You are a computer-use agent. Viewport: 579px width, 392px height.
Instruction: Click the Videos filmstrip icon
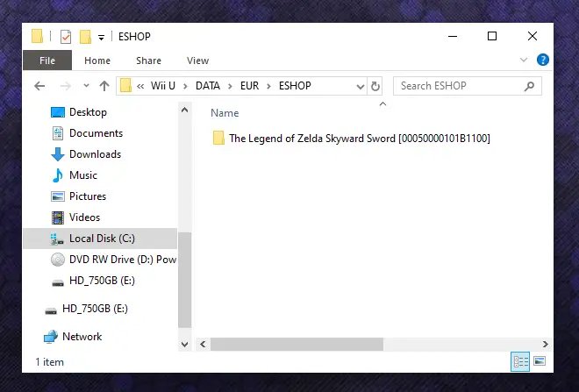tap(58, 217)
